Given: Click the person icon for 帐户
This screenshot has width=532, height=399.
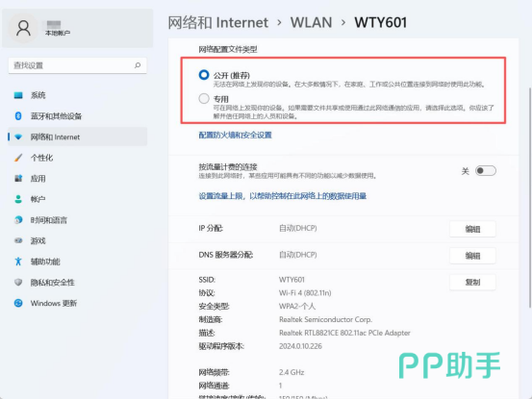Looking at the screenshot, I should click(x=18, y=199).
